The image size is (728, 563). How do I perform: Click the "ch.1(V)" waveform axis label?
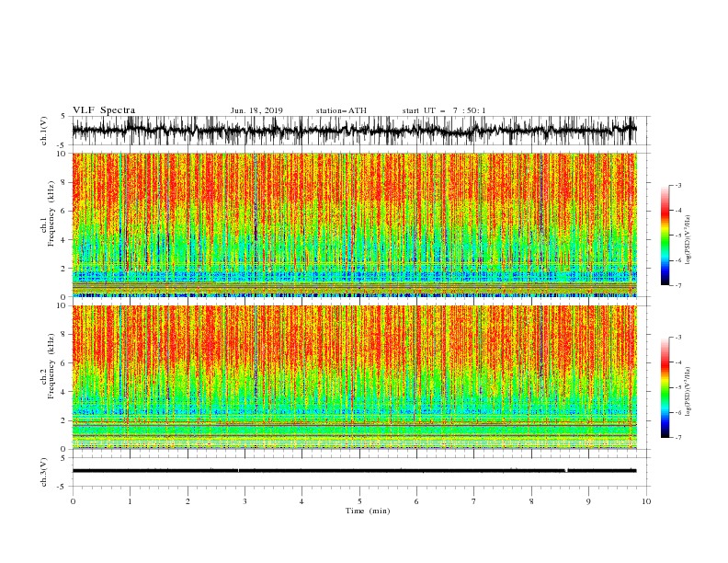(x=44, y=131)
